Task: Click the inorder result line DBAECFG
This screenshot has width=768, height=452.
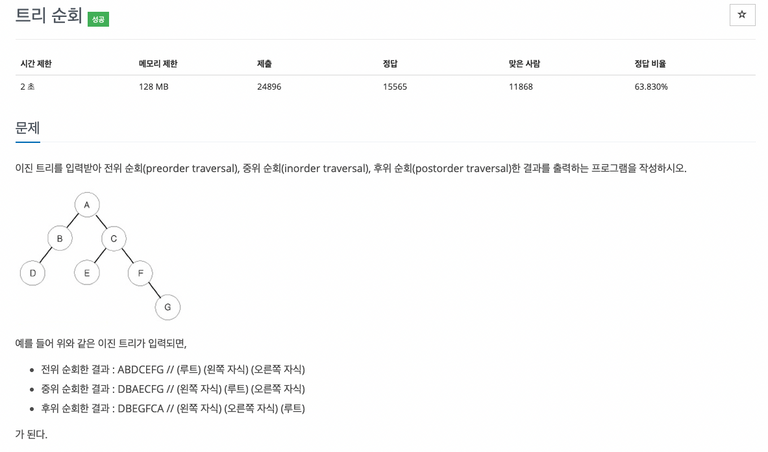Action: pos(173,389)
